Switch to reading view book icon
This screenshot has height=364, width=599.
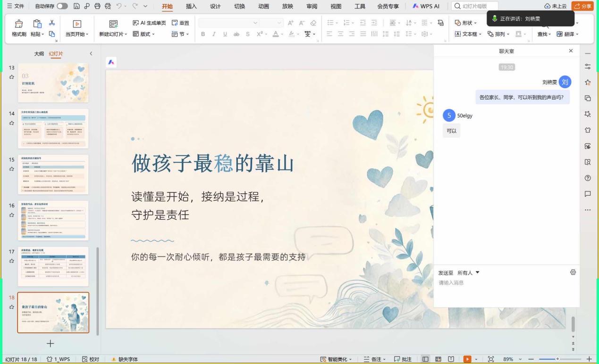click(451, 359)
